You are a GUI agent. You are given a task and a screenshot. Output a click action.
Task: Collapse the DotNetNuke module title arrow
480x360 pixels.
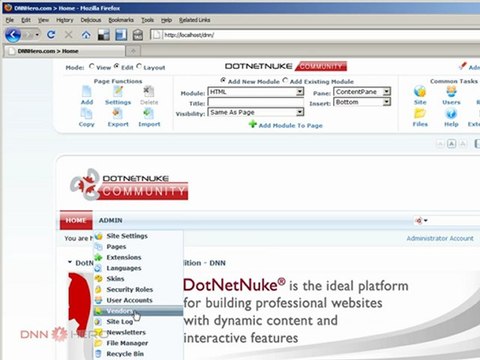pos(70,262)
